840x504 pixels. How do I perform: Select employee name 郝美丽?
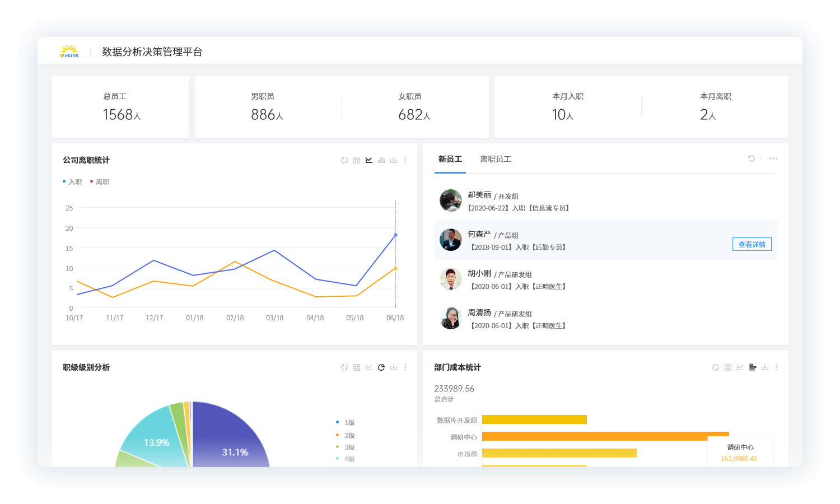[x=479, y=195]
